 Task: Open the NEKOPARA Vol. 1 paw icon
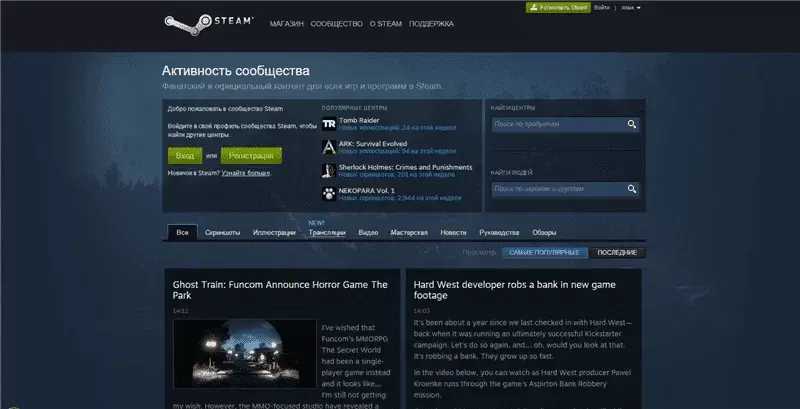tap(329, 194)
